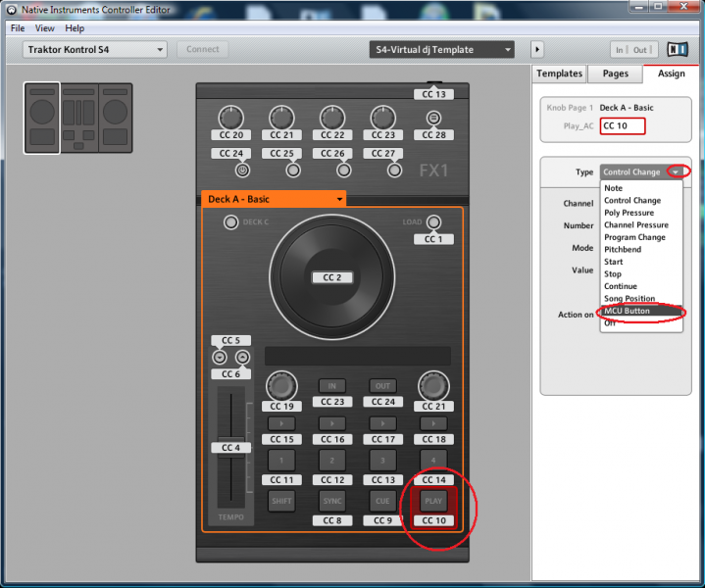The image size is (705, 588).
Task: Toggle the FX power button under CC 24
Action: pos(243,171)
